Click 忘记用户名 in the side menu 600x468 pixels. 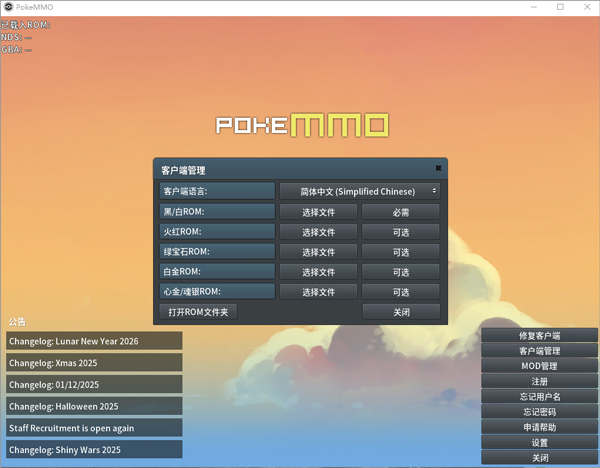point(539,396)
